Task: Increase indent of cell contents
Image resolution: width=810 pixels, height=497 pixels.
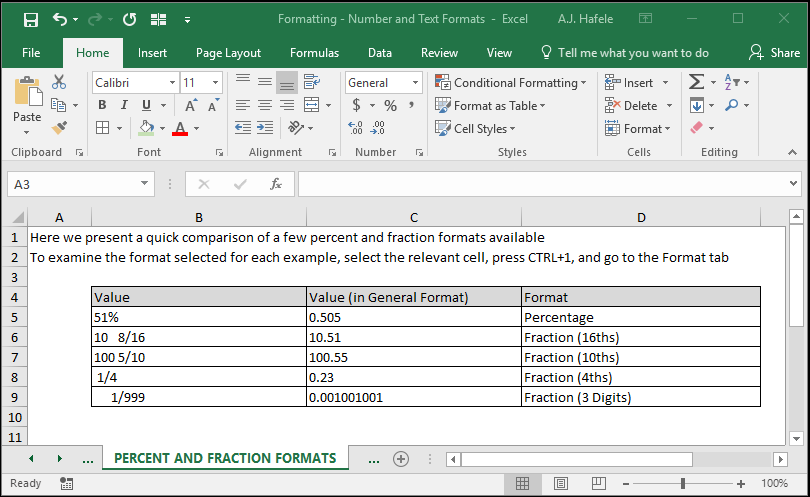Action: pyautogui.click(x=265, y=128)
